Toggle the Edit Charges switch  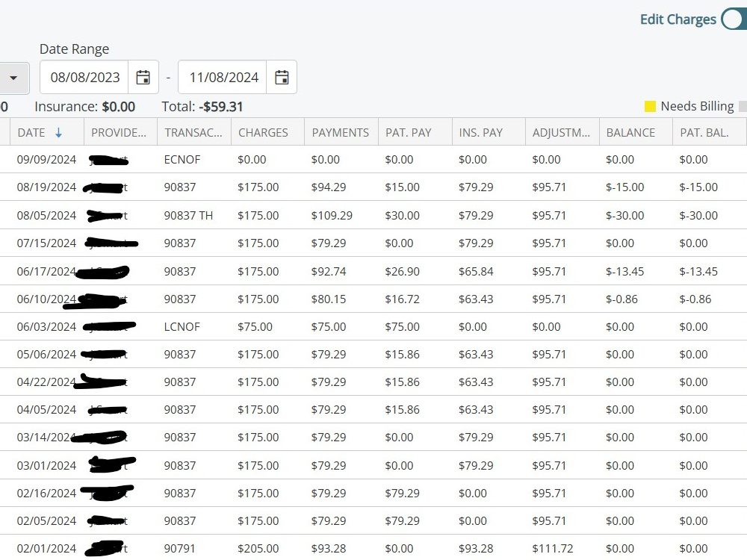point(734,19)
